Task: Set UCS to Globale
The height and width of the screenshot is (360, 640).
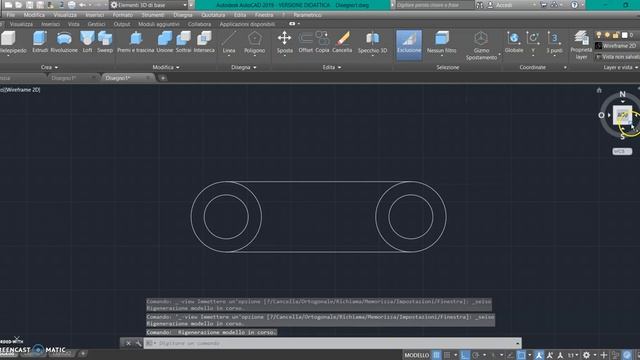Action: point(514,42)
